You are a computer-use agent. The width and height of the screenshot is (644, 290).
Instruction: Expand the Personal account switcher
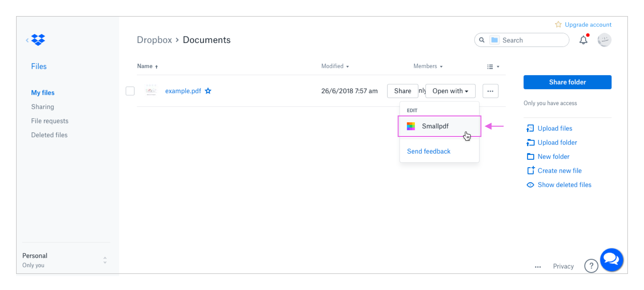pyautogui.click(x=105, y=260)
